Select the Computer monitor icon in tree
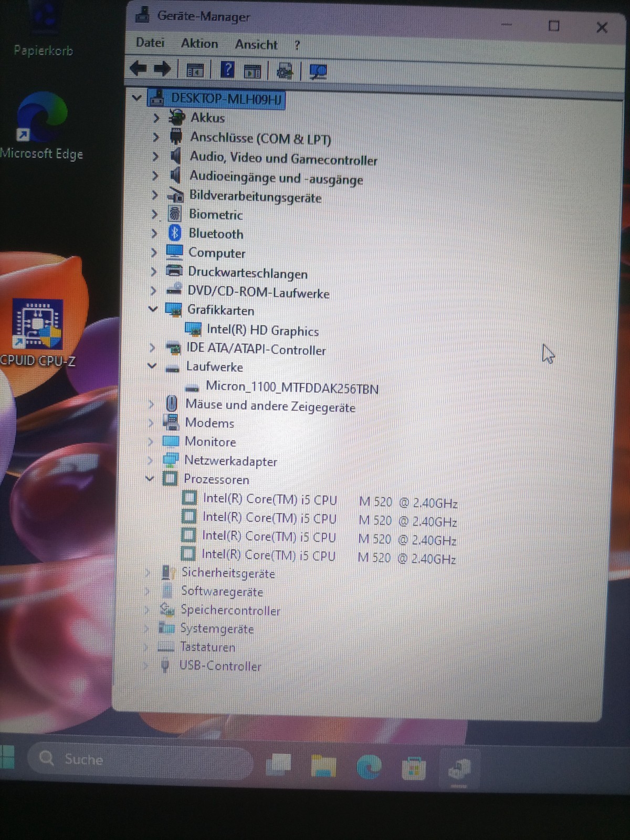The width and height of the screenshot is (630, 840). 174,251
